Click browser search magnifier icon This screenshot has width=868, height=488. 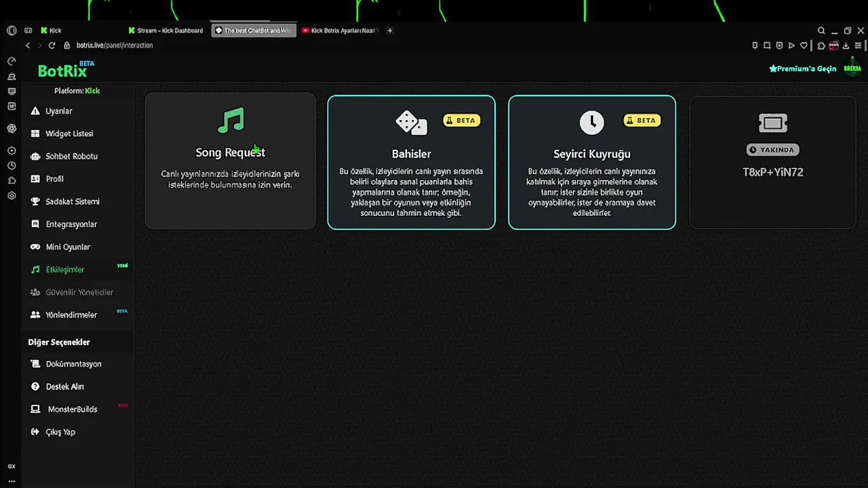coord(821,30)
